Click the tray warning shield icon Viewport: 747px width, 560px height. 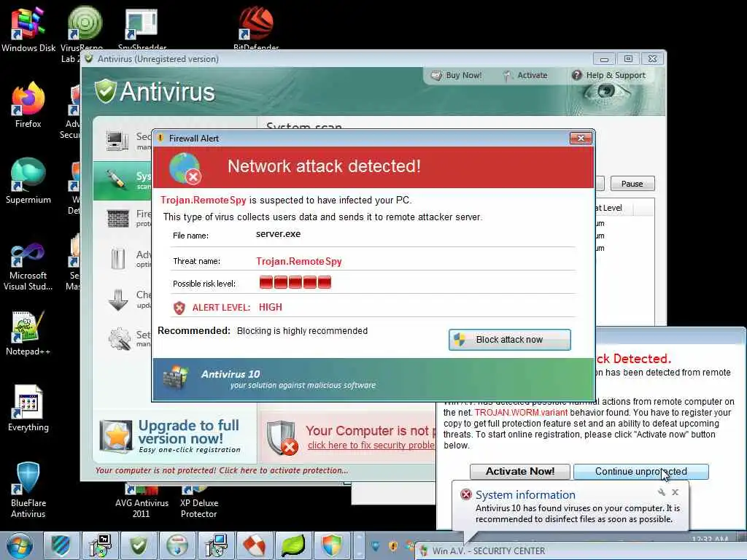tap(393, 546)
